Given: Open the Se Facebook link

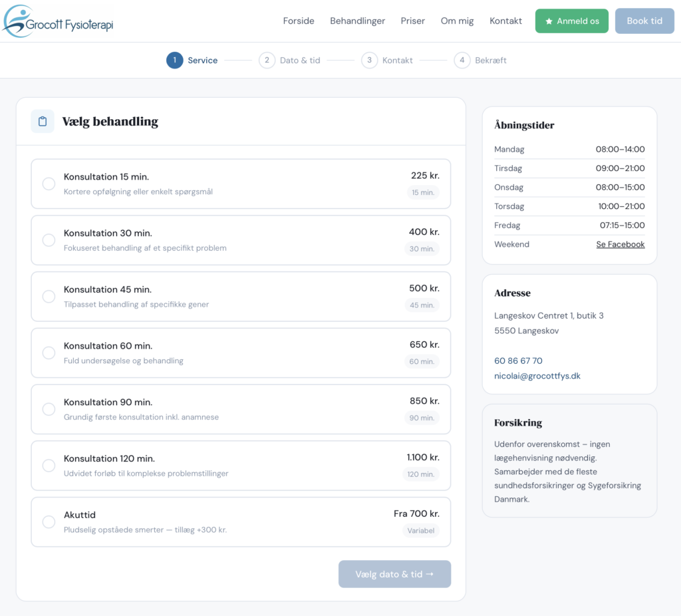Looking at the screenshot, I should [620, 244].
